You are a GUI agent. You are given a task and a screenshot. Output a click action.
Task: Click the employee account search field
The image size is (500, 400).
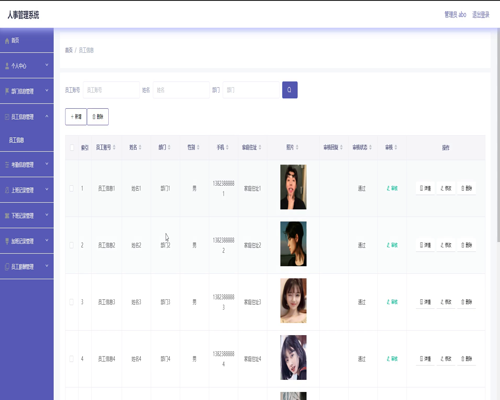[x=111, y=90]
